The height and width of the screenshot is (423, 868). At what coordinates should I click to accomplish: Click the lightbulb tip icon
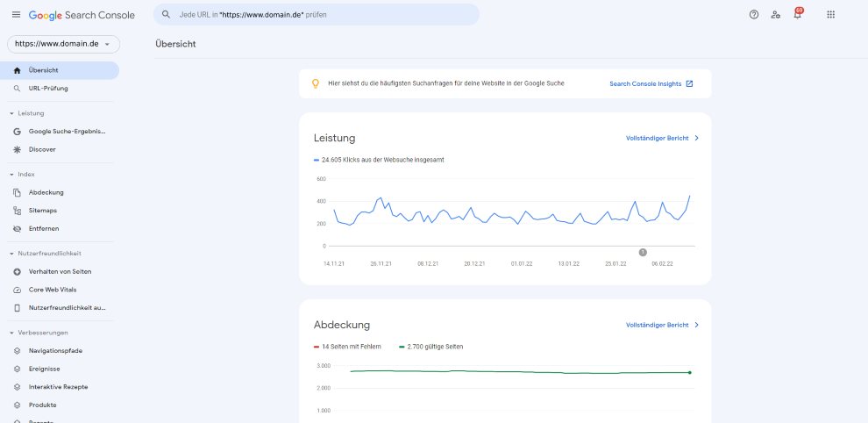pyautogui.click(x=316, y=83)
